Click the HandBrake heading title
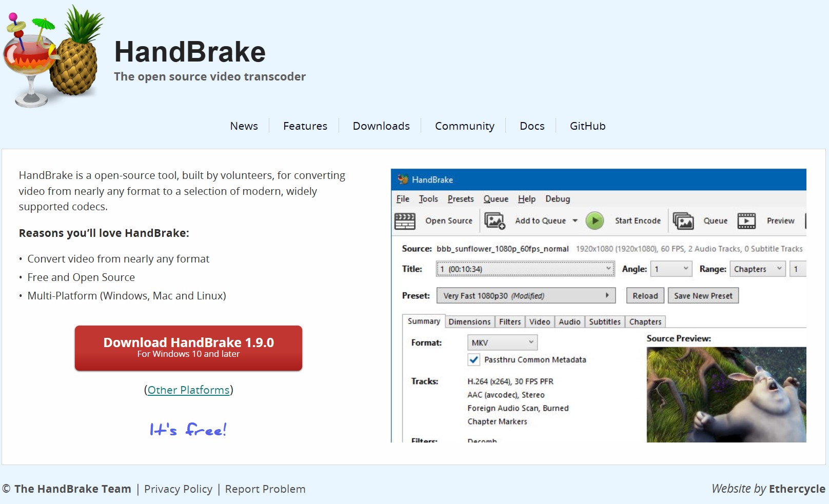The height and width of the screenshot is (504, 829). click(190, 52)
